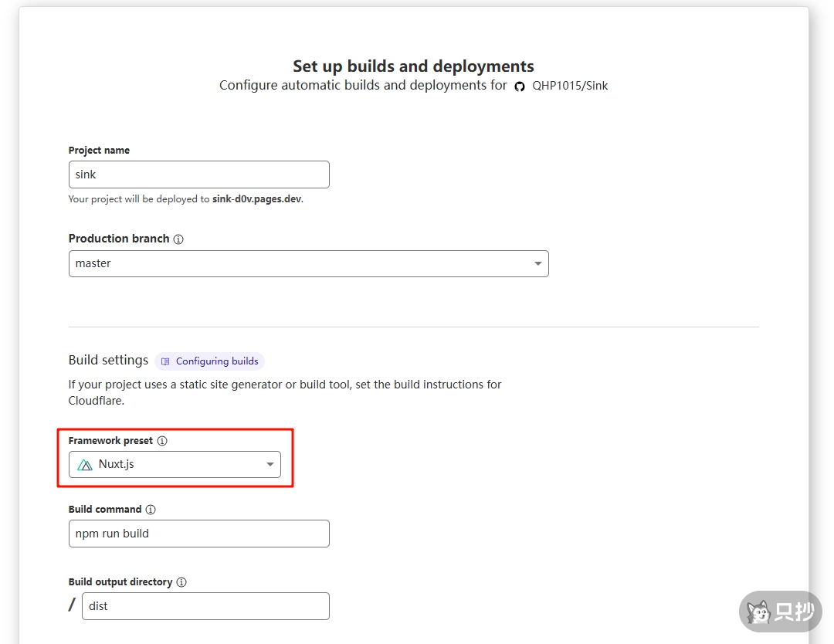The image size is (834, 644).
Task: Click the Set up builds and deployments heading
Action: point(413,66)
